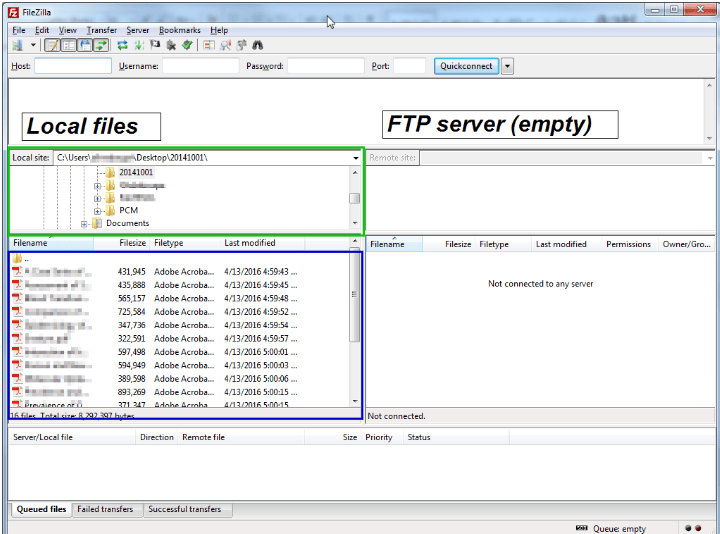Click the FileZilla logo in title bar
720x534 pixels.
pos(14,12)
